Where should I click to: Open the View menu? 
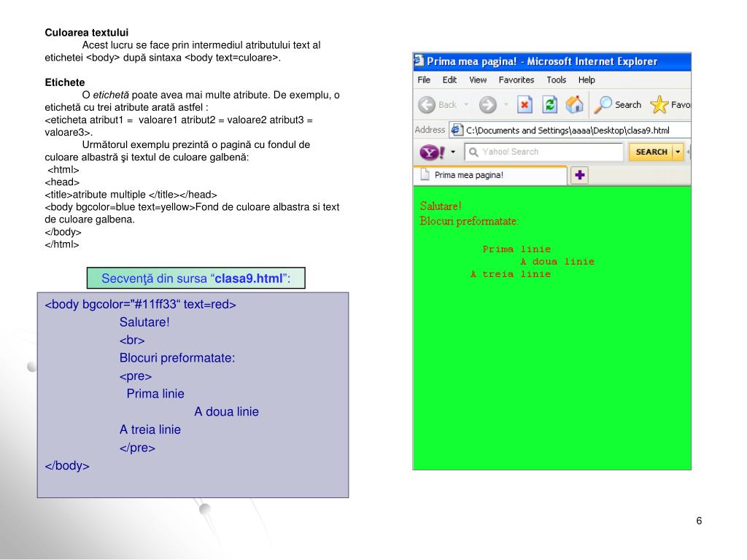click(x=478, y=80)
